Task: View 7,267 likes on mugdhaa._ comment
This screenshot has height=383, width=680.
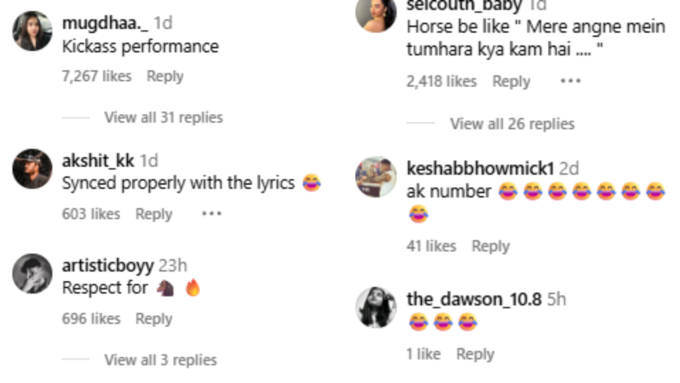Action: pos(97,76)
